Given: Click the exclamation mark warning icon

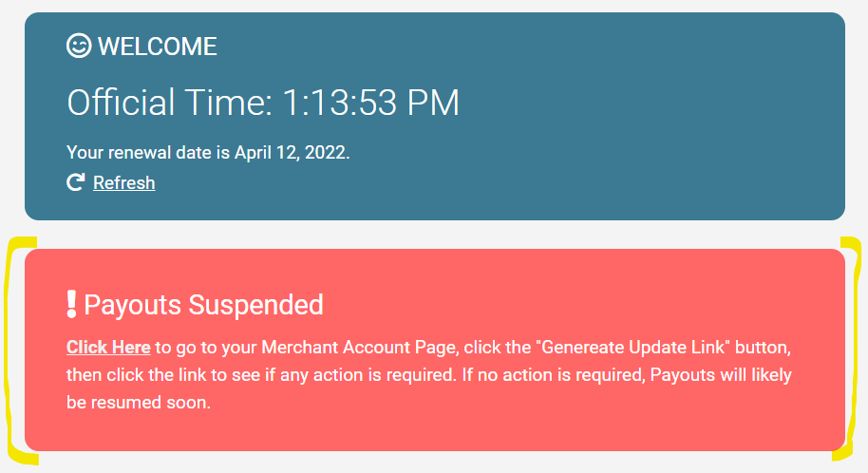Looking at the screenshot, I should pos(71,304).
